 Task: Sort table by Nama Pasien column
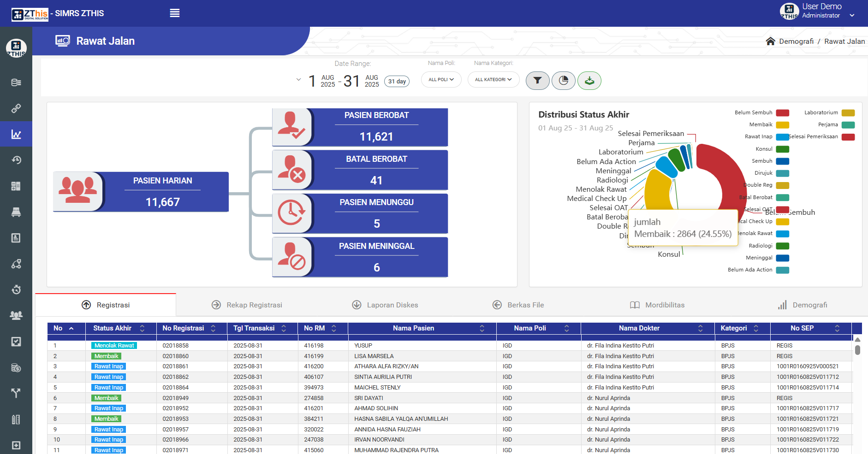click(414, 328)
